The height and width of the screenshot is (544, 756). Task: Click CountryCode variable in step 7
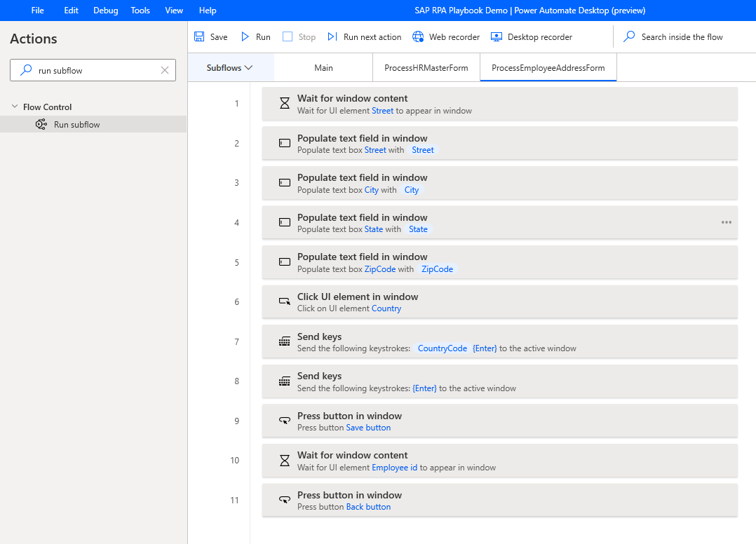pyautogui.click(x=442, y=348)
